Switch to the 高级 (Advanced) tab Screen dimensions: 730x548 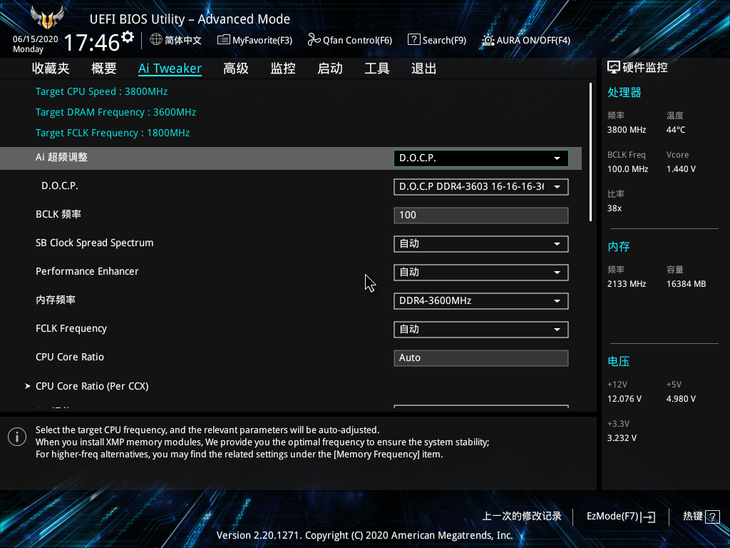[236, 69]
